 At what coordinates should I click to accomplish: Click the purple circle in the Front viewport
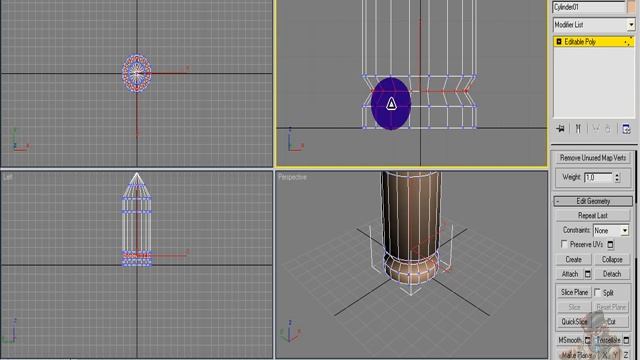391,104
